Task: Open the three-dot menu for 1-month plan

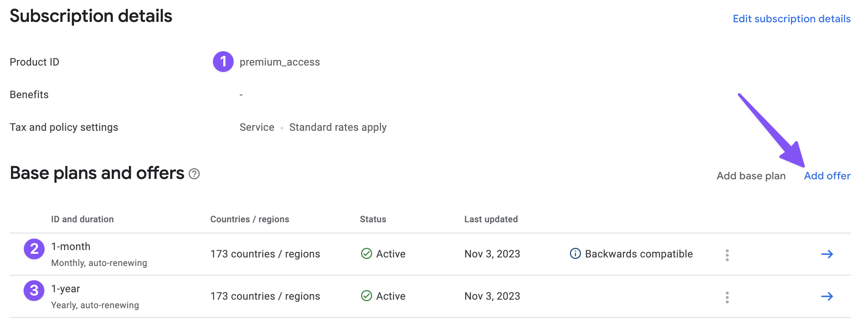Action: click(x=727, y=255)
